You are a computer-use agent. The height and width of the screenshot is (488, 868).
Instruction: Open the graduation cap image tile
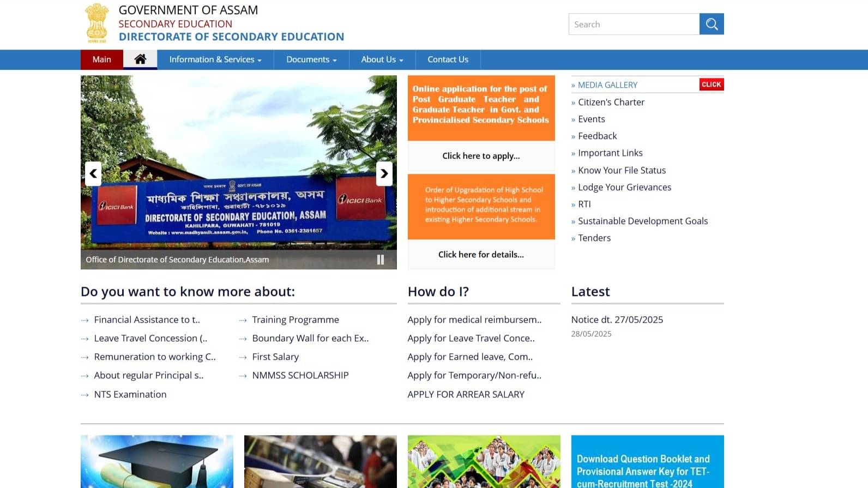(x=157, y=461)
